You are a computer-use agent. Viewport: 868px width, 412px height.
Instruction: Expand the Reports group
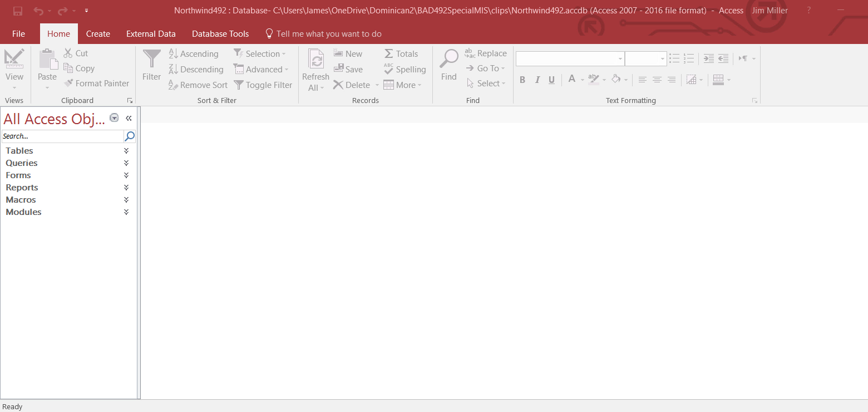[x=126, y=188]
